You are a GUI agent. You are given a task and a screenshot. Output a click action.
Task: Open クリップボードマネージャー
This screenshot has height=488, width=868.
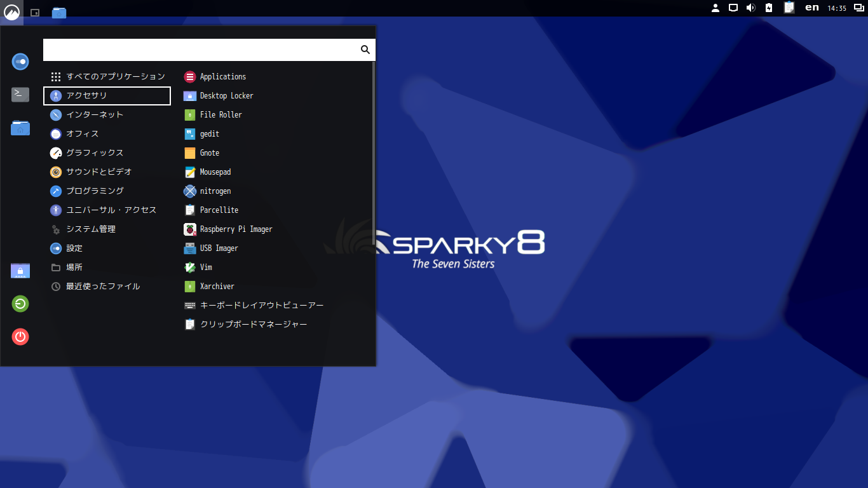tap(275, 324)
